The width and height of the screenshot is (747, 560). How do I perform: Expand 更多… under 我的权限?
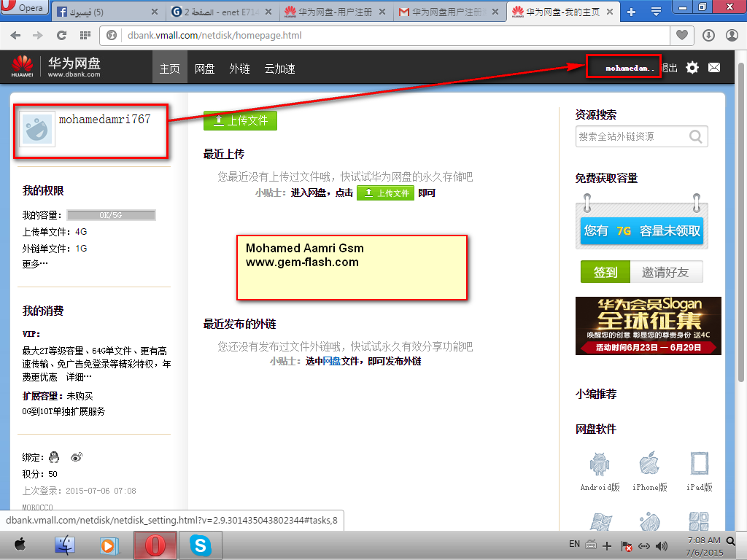(35, 264)
